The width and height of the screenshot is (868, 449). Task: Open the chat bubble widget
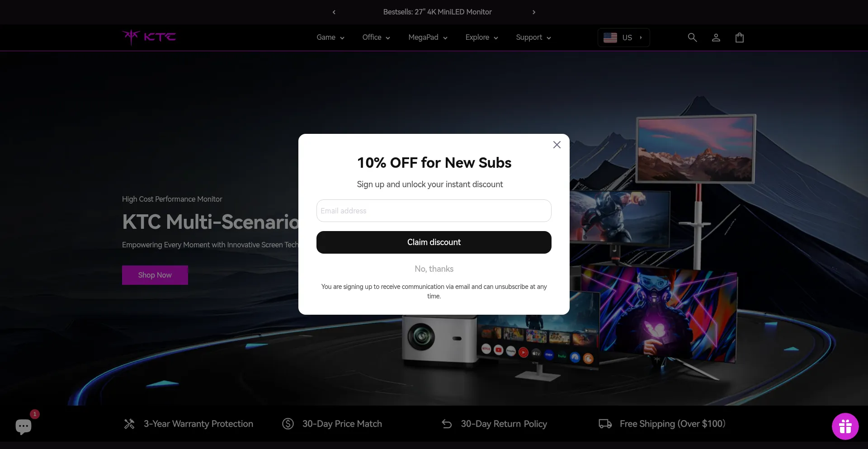click(24, 426)
